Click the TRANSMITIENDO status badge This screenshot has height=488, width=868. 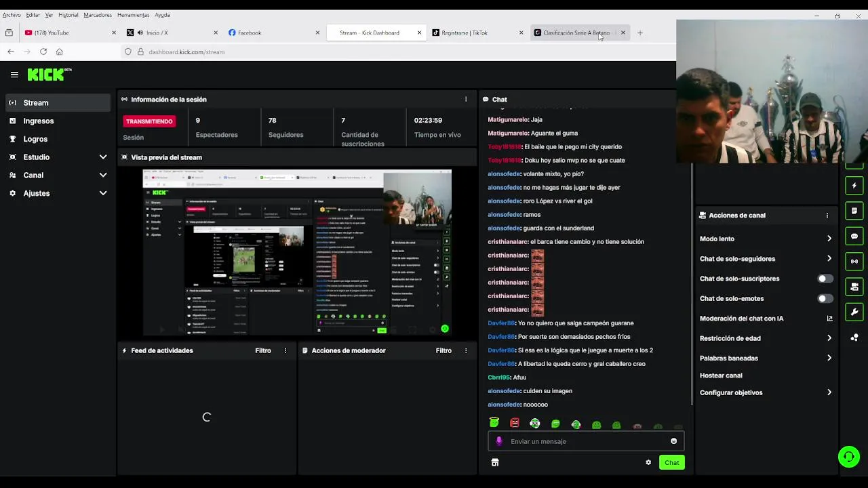point(149,121)
